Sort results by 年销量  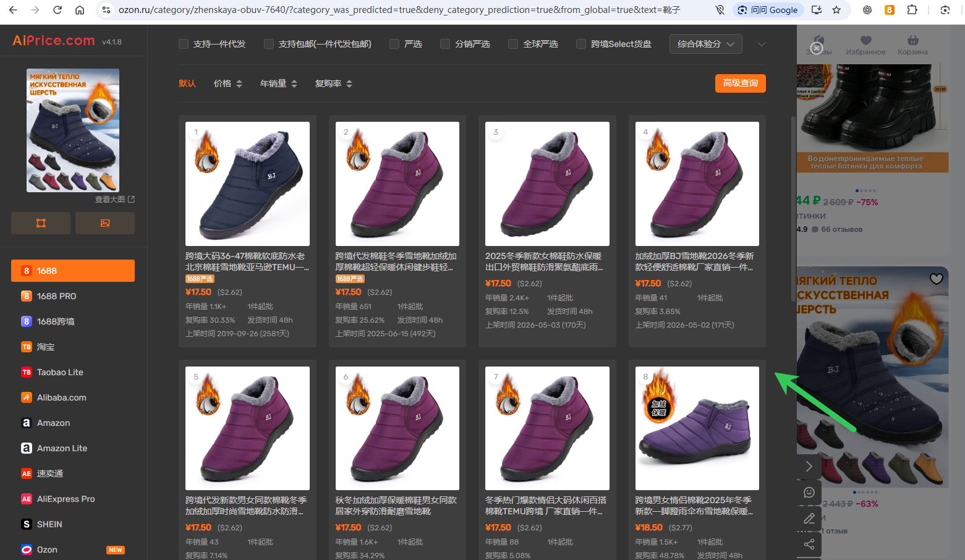pos(279,83)
